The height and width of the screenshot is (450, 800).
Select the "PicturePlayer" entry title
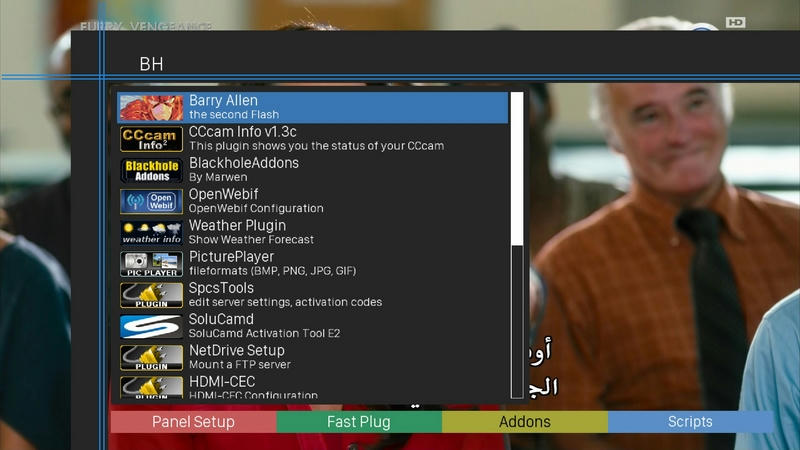231,257
